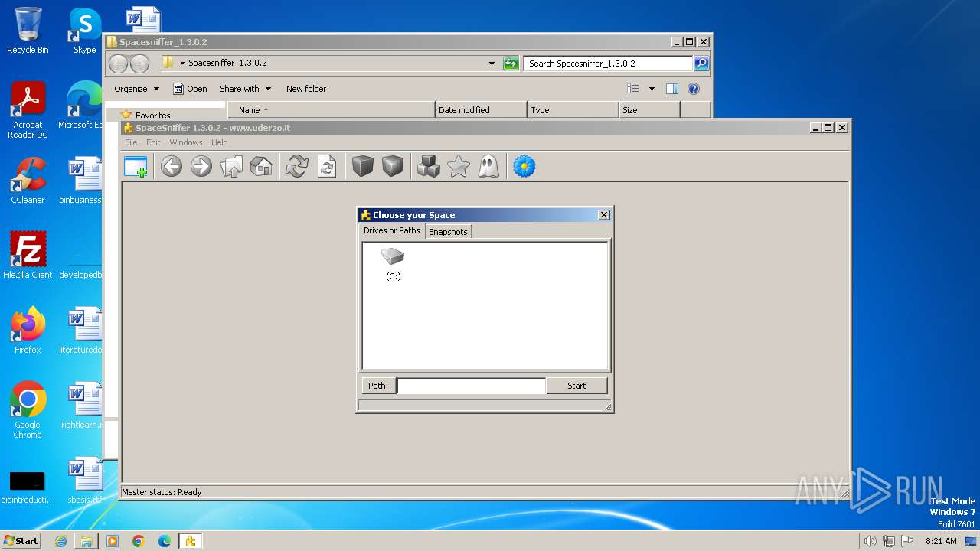Select the Drives or Paths tab

pyautogui.click(x=392, y=230)
